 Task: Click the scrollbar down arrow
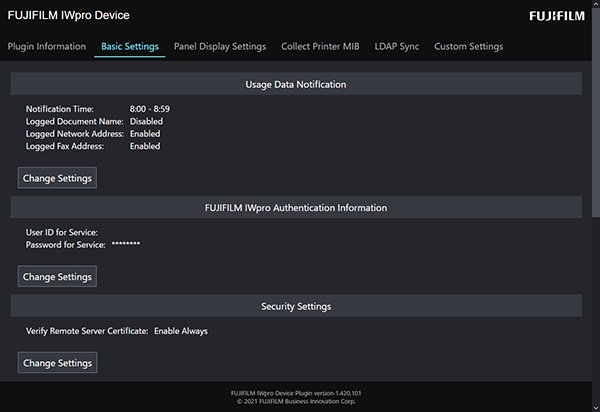click(596, 408)
